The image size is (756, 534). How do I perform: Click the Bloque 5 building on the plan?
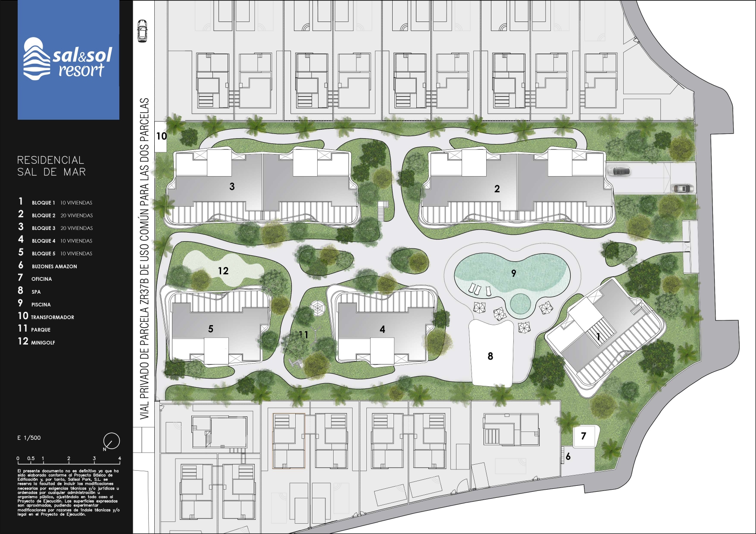[x=216, y=328]
